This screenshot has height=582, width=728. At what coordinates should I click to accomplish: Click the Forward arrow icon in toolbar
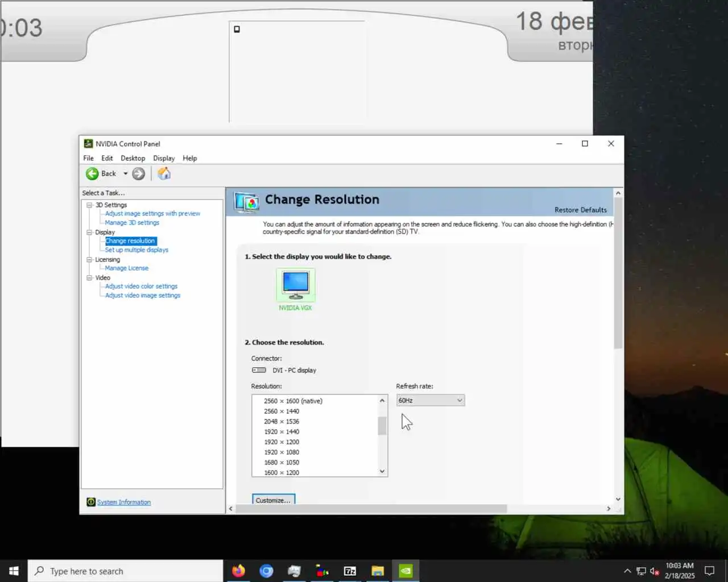[x=138, y=174]
